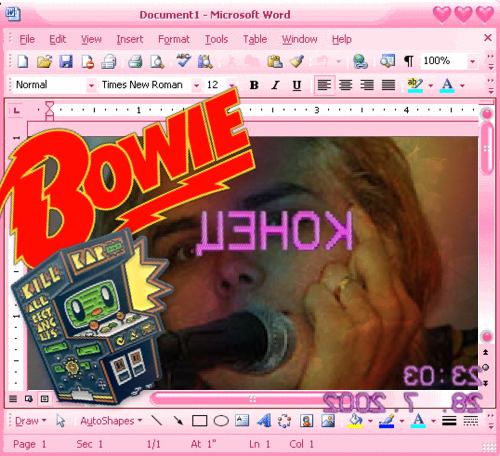Insert a Text Box
This screenshot has width=500, height=456.
[x=242, y=421]
